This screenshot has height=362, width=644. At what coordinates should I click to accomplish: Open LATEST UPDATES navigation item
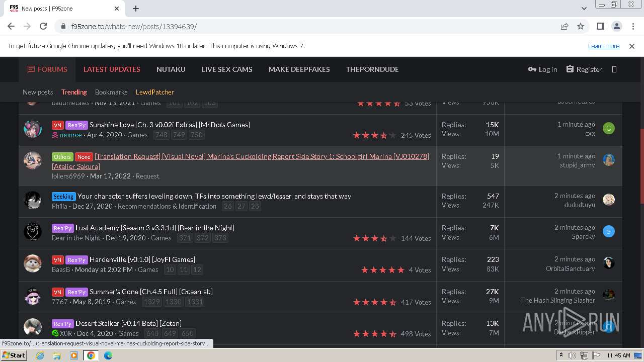112,69
